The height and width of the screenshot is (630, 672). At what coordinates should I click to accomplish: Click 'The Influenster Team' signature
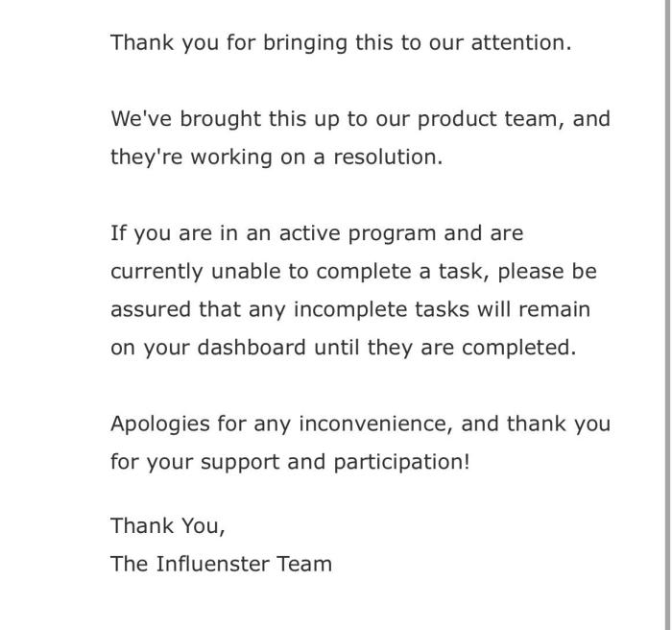click(221, 564)
